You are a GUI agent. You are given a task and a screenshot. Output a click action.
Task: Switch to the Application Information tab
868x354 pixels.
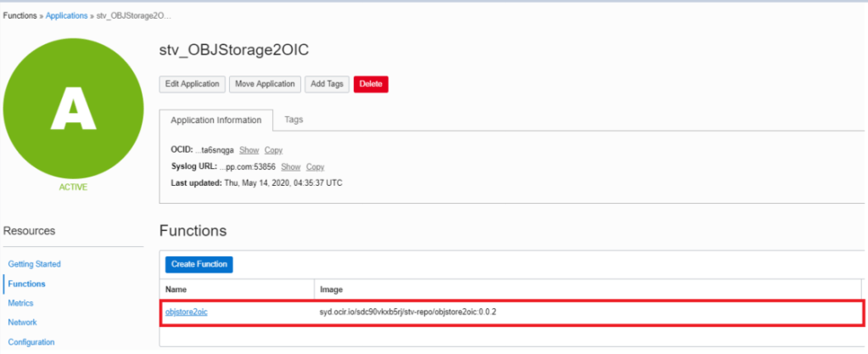click(x=216, y=121)
